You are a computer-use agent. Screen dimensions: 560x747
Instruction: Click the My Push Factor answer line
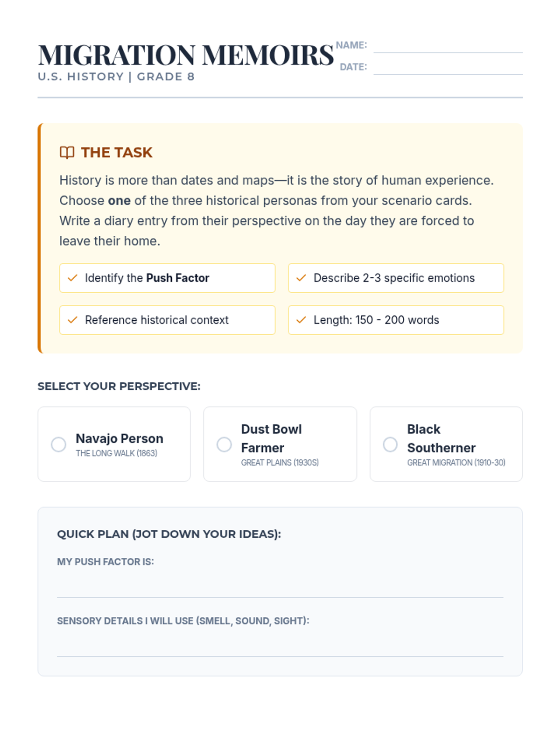pos(280,588)
